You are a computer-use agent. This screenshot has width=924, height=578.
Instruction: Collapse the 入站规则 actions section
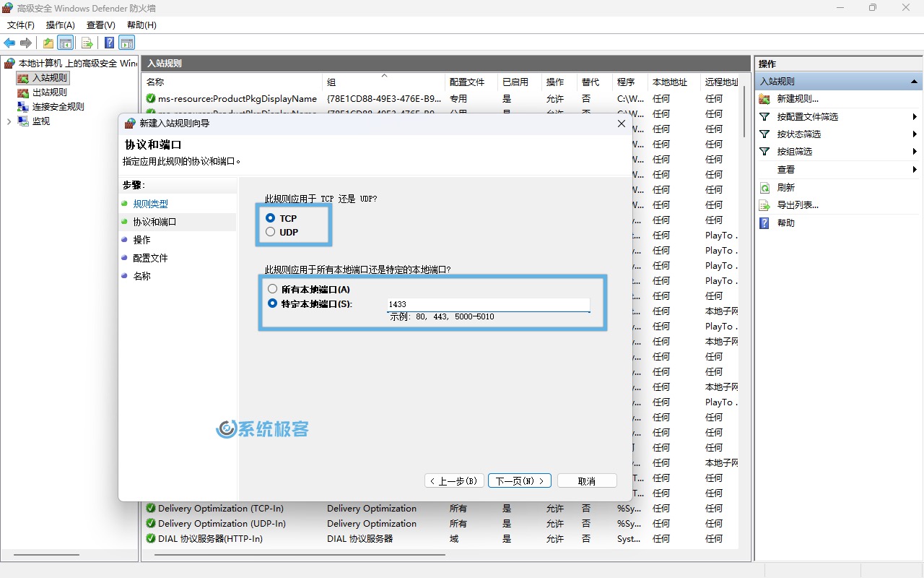(x=915, y=82)
